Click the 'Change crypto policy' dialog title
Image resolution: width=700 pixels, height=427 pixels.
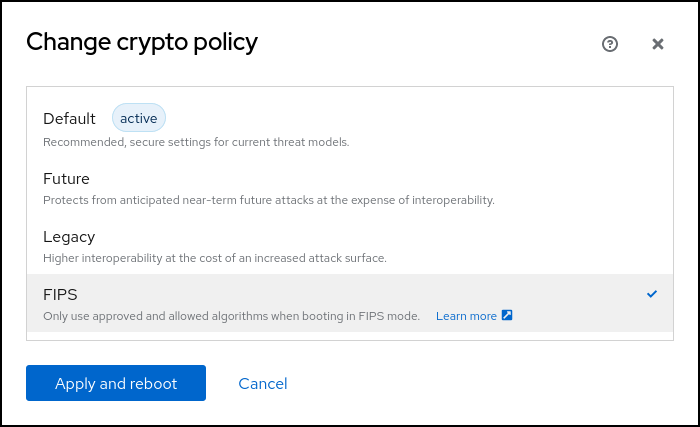(142, 42)
